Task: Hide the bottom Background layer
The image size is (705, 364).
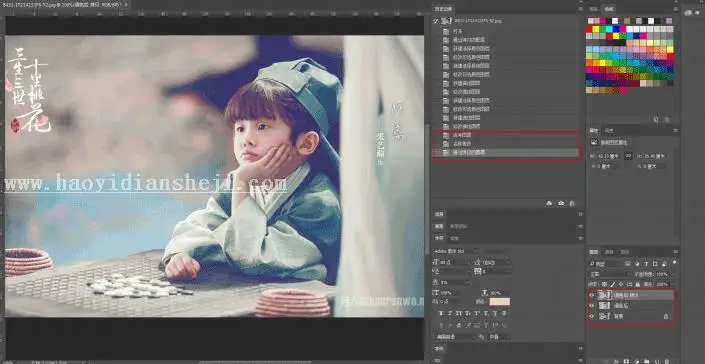Action: pyautogui.click(x=591, y=316)
